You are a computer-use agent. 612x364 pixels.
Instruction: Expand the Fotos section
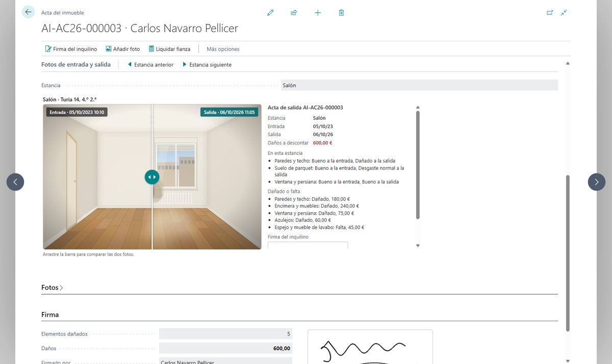point(52,288)
